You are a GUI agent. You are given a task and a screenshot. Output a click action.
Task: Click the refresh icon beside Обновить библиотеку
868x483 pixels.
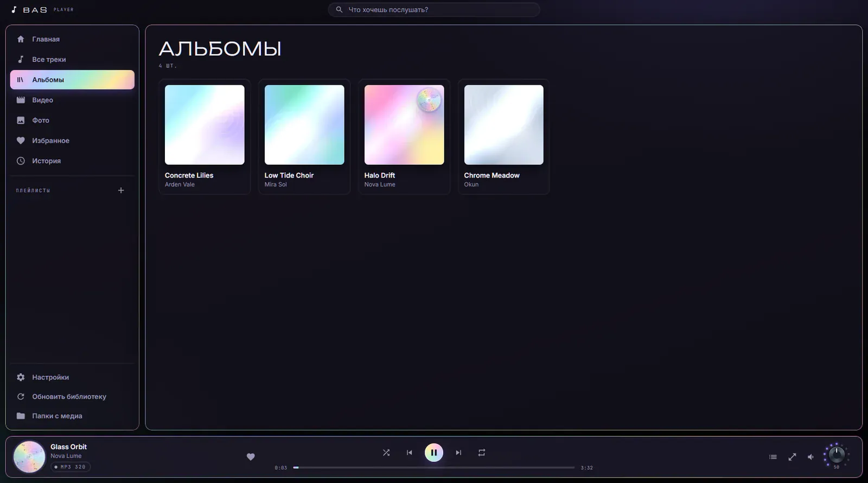coord(21,397)
